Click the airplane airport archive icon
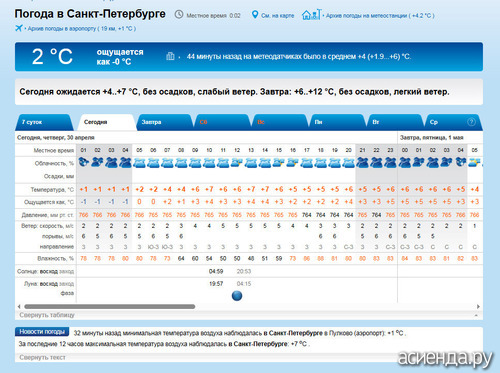 (19, 28)
